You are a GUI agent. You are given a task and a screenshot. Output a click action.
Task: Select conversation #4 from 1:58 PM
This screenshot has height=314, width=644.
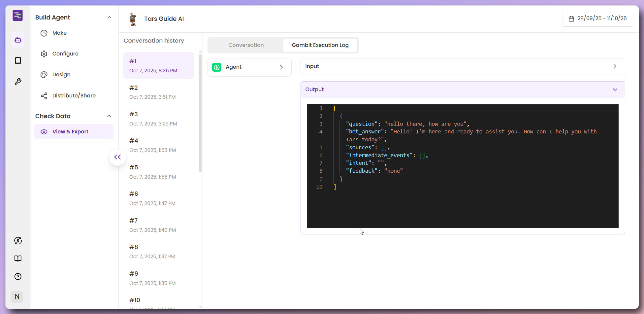point(159,145)
